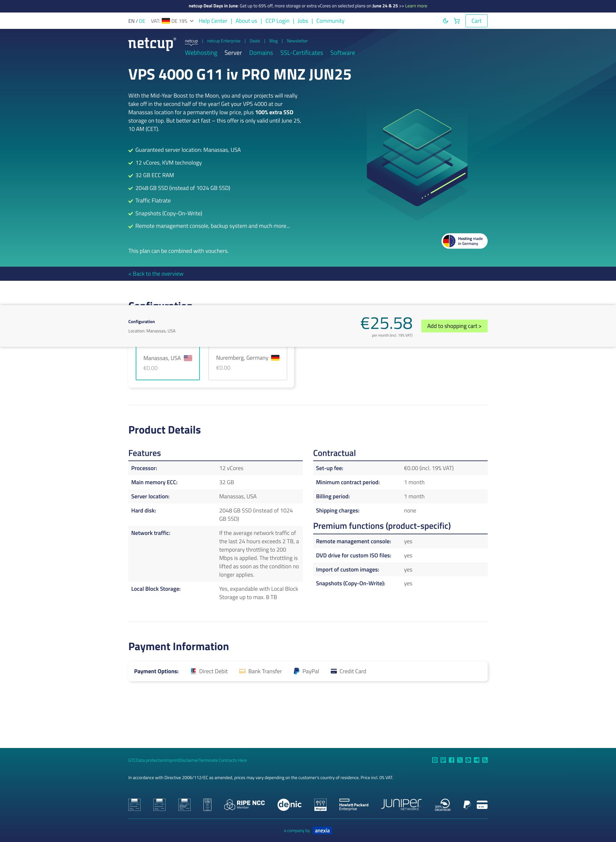The image size is (616, 842).
Task: Select Manassas, USA location option
Action: 168,363
